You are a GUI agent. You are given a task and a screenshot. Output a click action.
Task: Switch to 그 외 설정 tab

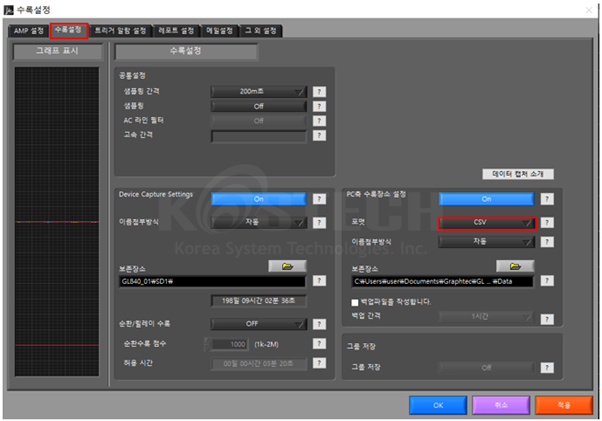coord(261,31)
